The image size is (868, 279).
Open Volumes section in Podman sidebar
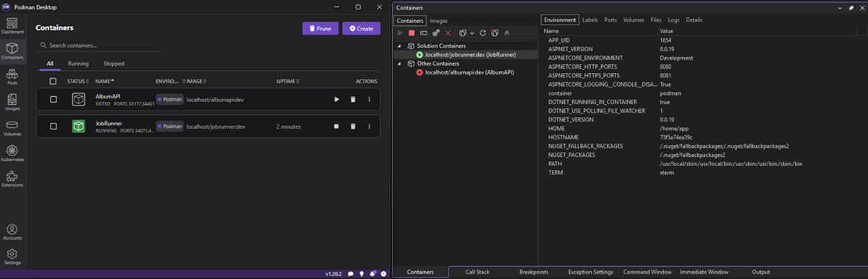[12, 128]
